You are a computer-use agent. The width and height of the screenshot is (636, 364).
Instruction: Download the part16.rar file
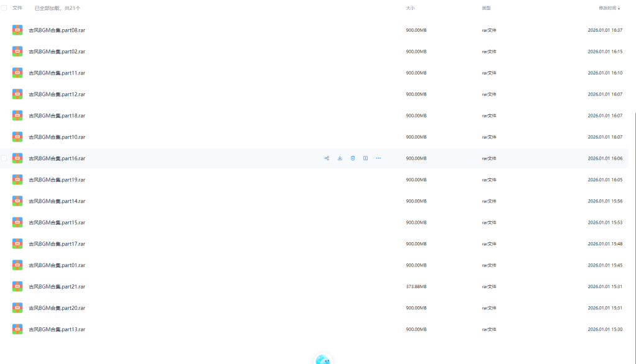click(x=340, y=158)
